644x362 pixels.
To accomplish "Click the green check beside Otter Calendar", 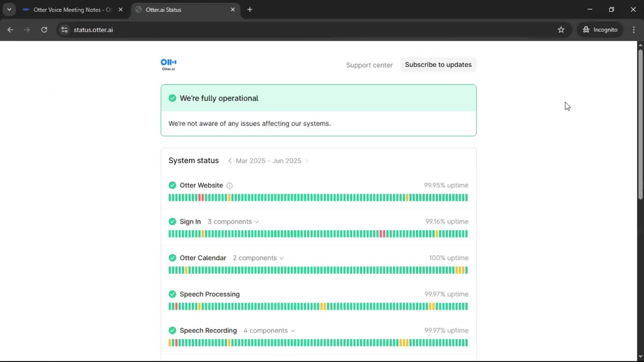I will [172, 258].
